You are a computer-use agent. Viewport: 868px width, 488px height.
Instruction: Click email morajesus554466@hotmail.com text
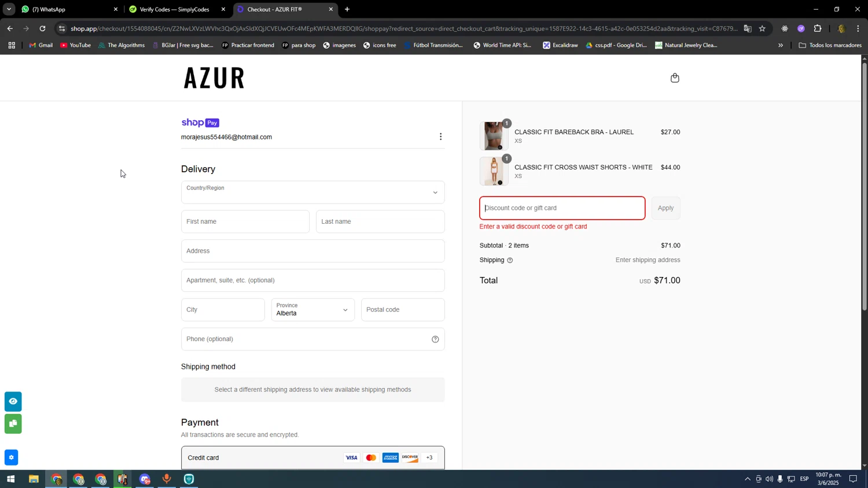(x=226, y=138)
